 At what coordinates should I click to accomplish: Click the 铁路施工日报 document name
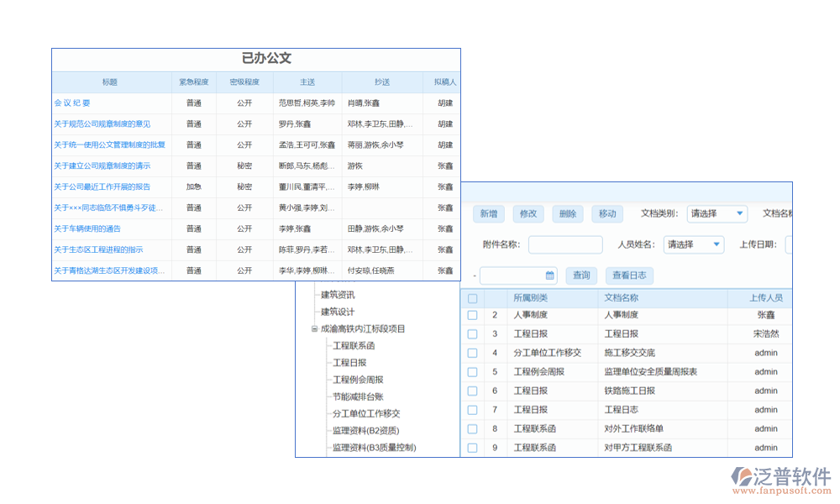(x=629, y=391)
